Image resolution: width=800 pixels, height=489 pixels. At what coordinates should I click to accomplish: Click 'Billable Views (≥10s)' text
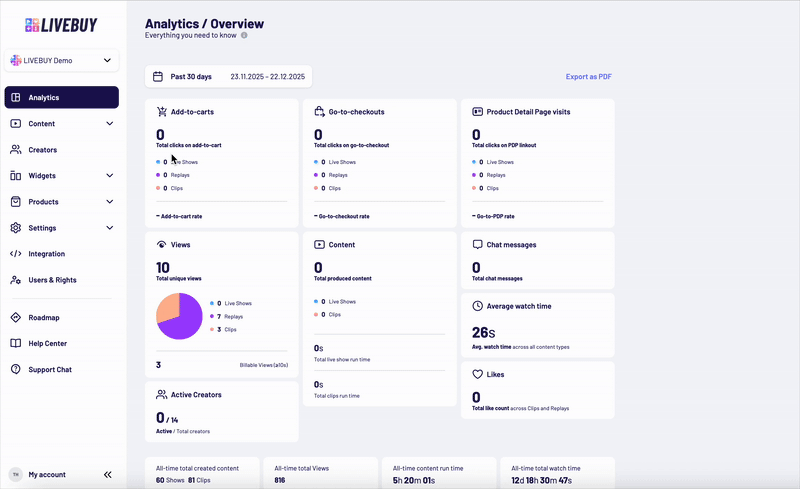coord(264,365)
